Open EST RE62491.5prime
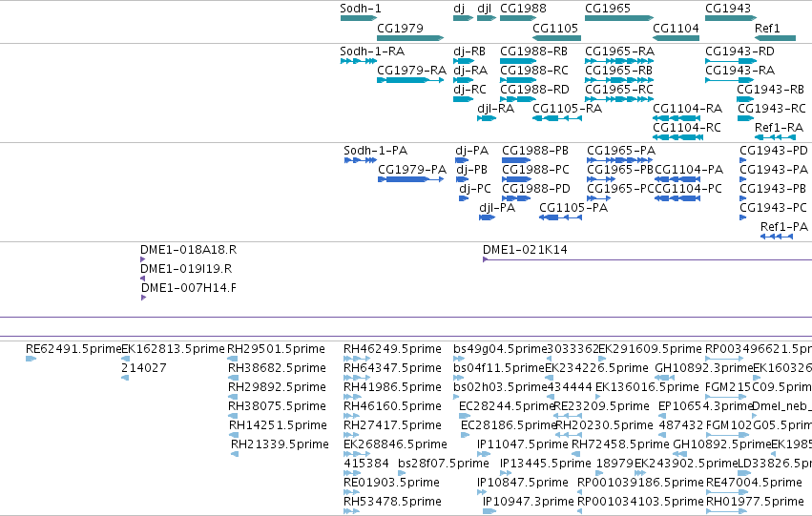Image resolution: width=812 pixels, height=516 pixels. pyautogui.click(x=31, y=359)
